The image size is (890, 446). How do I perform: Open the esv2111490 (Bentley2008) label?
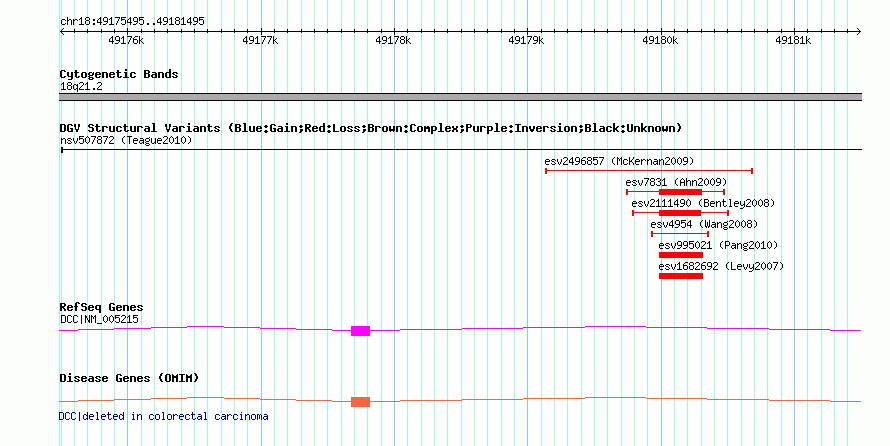[x=703, y=204]
